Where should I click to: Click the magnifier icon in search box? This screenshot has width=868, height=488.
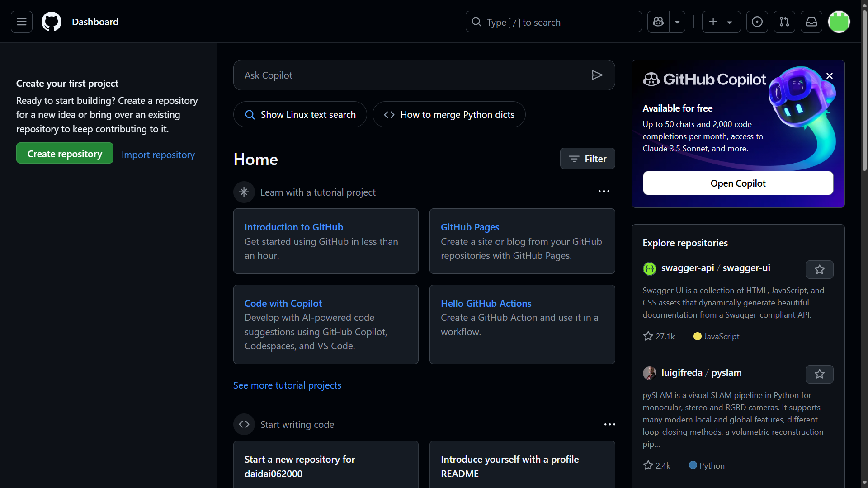pyautogui.click(x=476, y=22)
